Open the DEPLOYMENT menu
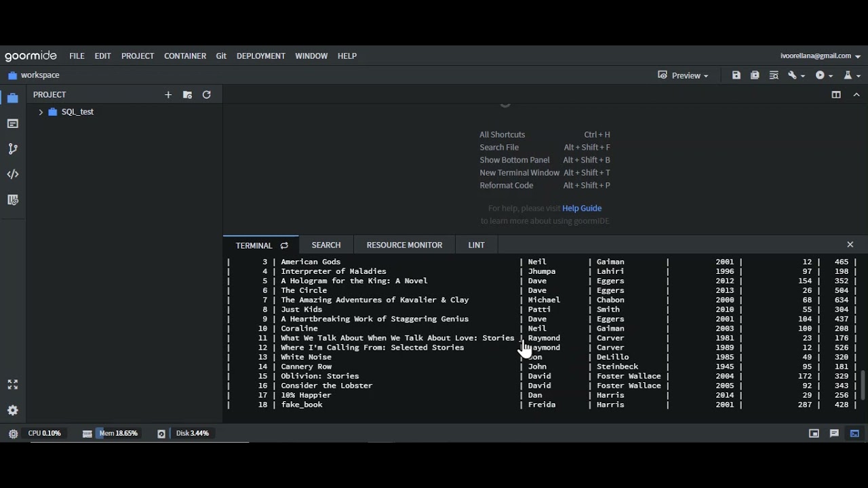Viewport: 868px width, 488px height. click(x=261, y=56)
